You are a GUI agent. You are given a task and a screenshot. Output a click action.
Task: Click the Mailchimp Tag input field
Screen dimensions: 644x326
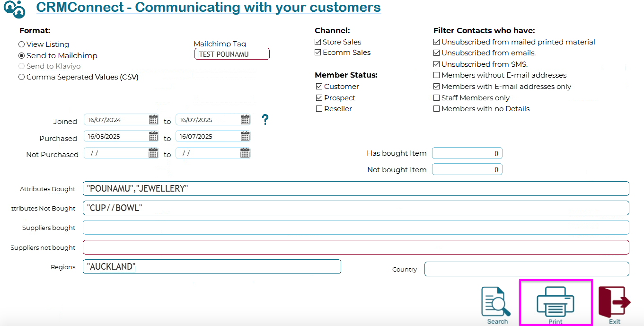[x=232, y=54]
